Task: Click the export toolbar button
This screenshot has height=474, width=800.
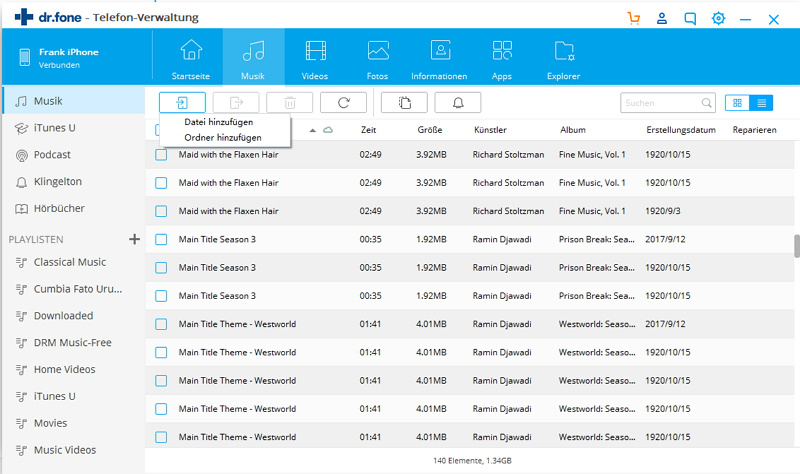Action: [236, 103]
